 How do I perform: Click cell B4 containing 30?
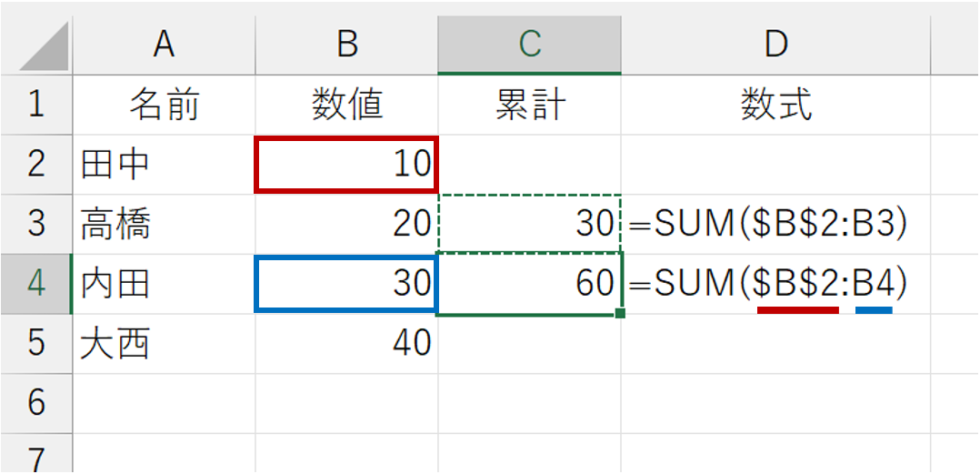(x=347, y=284)
